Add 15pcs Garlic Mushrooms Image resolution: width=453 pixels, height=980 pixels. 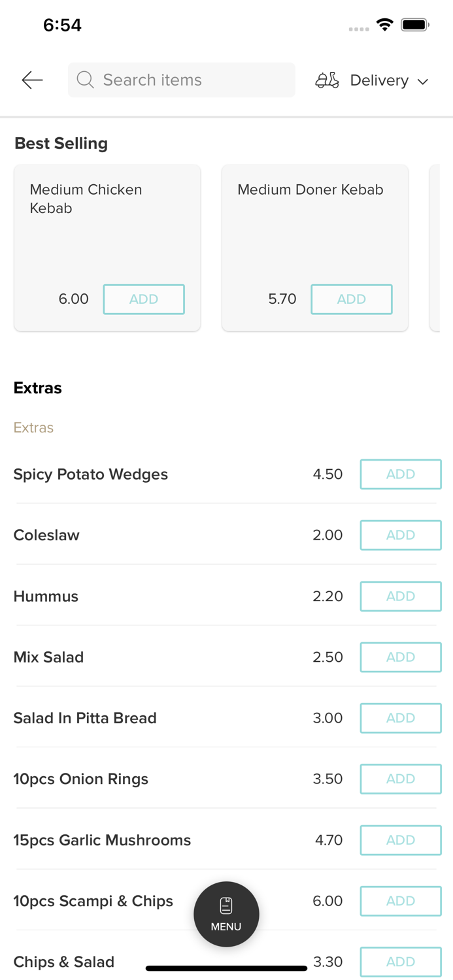(400, 840)
